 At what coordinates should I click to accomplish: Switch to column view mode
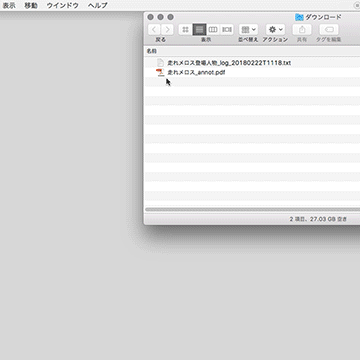[213, 30]
